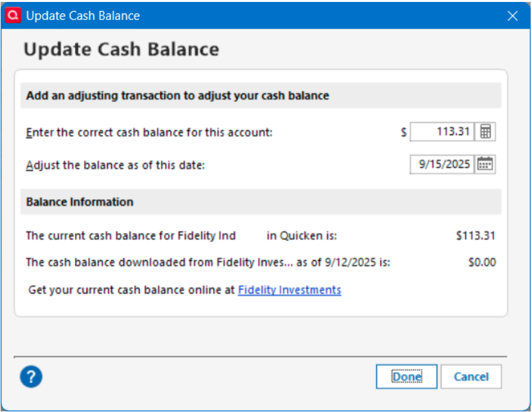Click "Add an adjusting transaction" header text
The image size is (532, 412).
click(x=178, y=96)
